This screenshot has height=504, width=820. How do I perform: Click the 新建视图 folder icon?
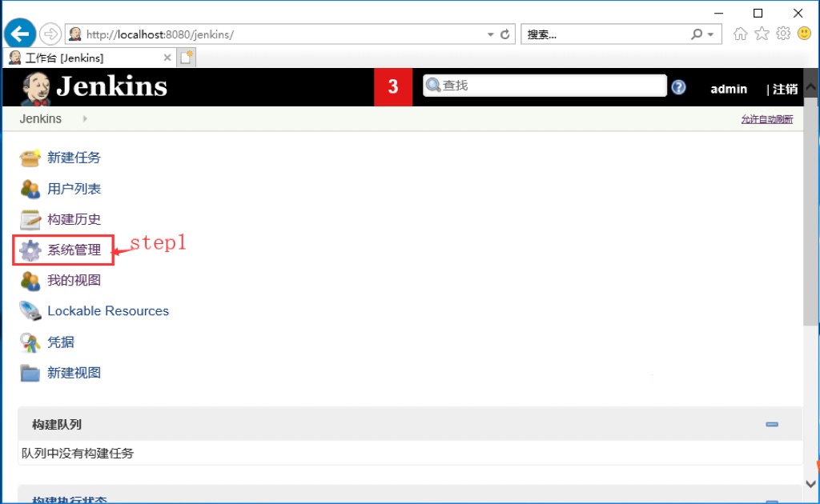pyautogui.click(x=30, y=373)
